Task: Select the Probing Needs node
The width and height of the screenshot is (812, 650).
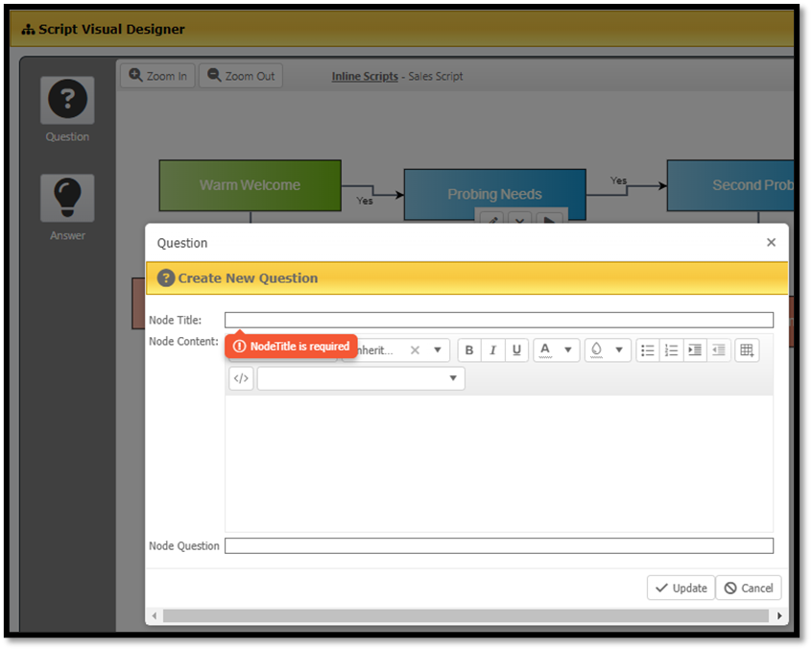Action: 494,194
